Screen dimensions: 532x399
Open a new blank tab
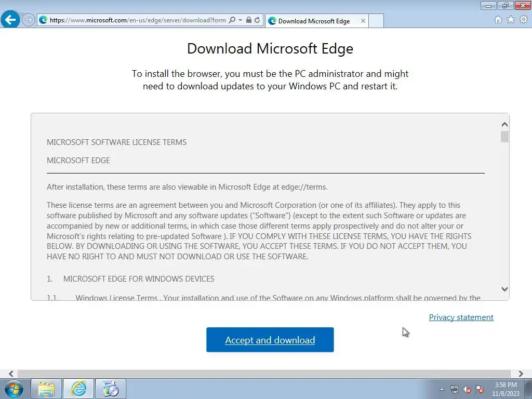376,21
